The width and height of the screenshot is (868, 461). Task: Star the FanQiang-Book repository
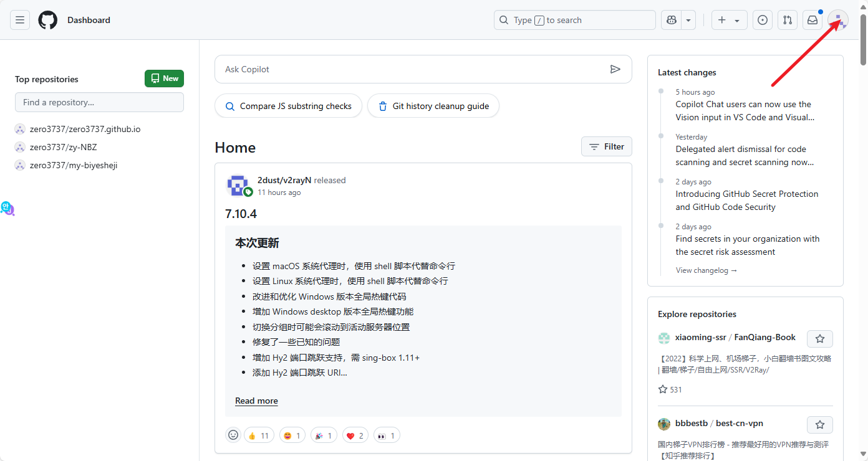pos(820,339)
